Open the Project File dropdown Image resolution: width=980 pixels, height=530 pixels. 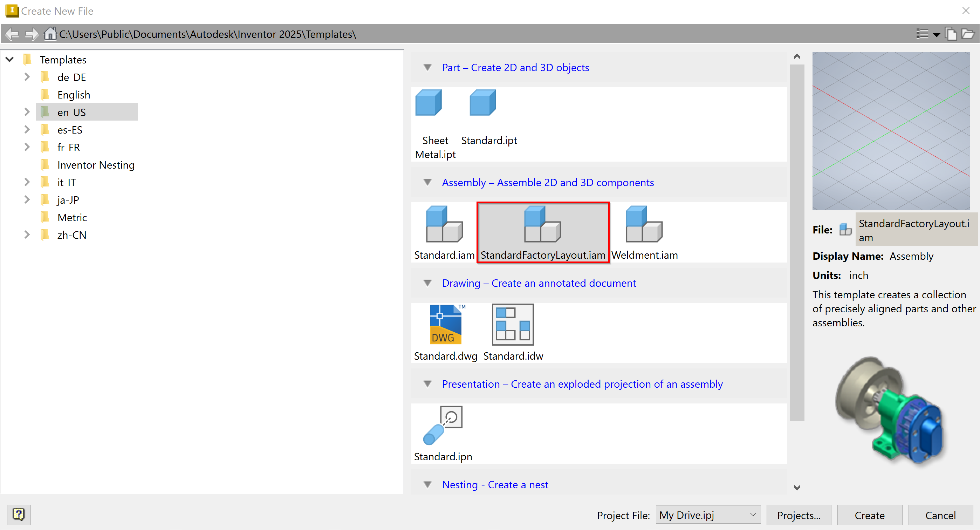pyautogui.click(x=708, y=515)
